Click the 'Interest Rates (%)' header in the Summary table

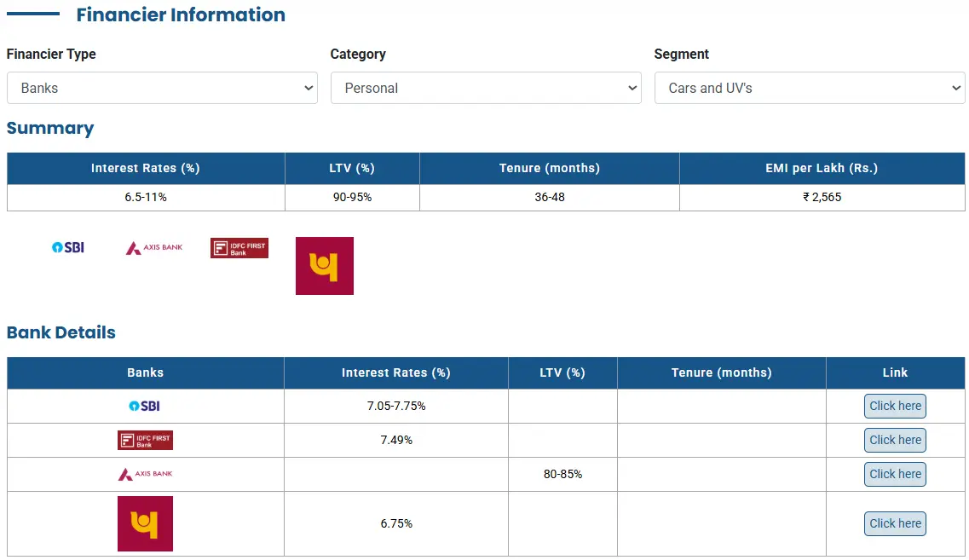tap(145, 168)
